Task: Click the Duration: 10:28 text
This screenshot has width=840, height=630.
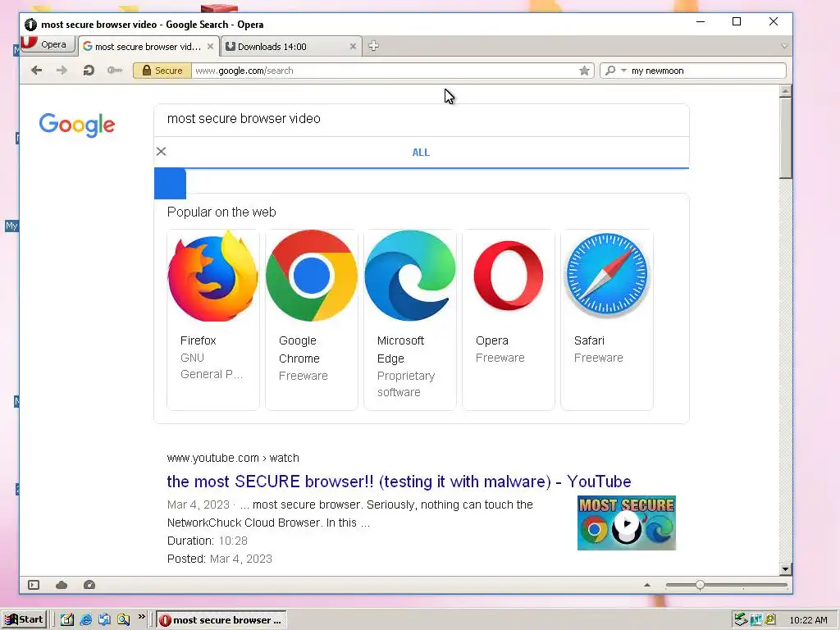Action: pyautogui.click(x=208, y=541)
